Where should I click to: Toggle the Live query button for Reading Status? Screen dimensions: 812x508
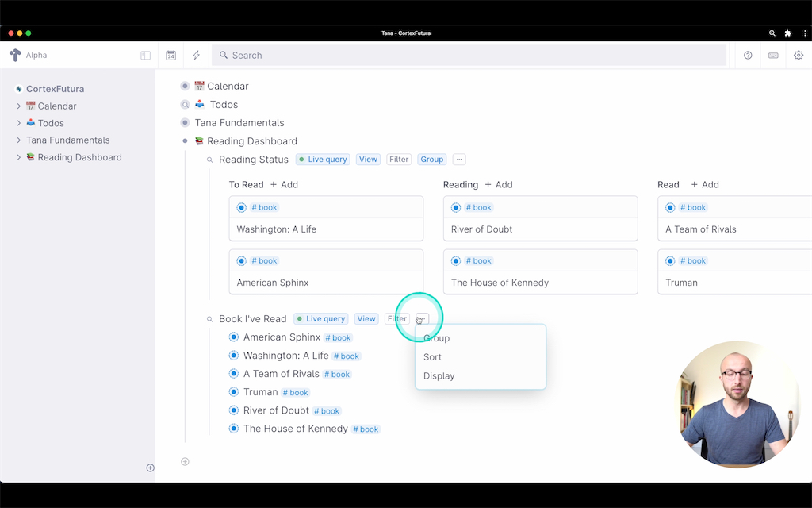[x=323, y=160]
